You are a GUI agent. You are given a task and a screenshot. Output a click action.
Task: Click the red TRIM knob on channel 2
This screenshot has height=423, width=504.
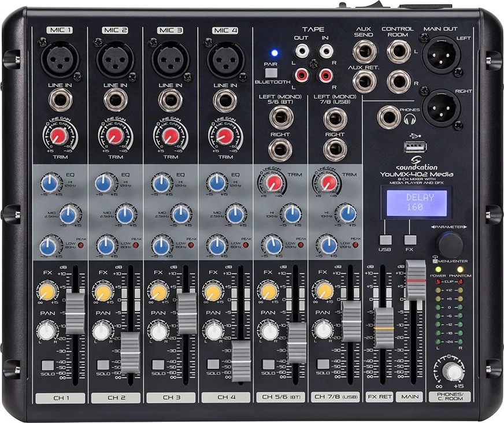click(115, 136)
